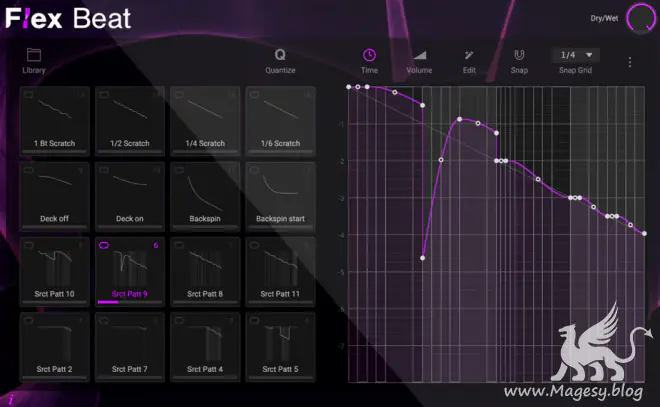The width and height of the screenshot is (660, 407).
Task: Select the curve's first start node
Action: click(349, 87)
